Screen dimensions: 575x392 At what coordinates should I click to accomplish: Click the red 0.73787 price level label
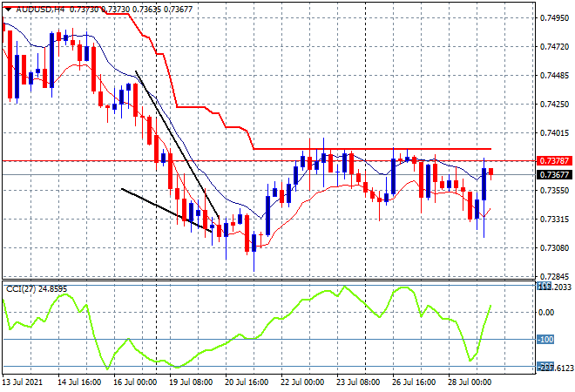coord(554,161)
